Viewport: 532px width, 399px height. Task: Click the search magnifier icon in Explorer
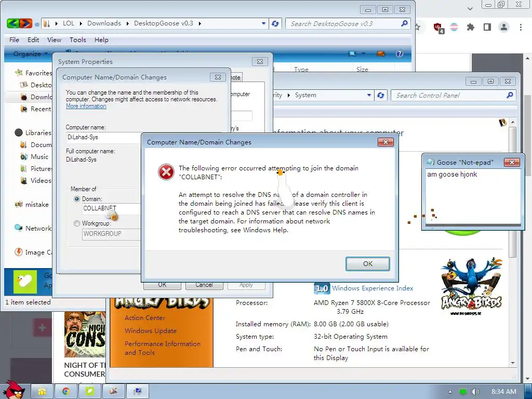(404, 23)
